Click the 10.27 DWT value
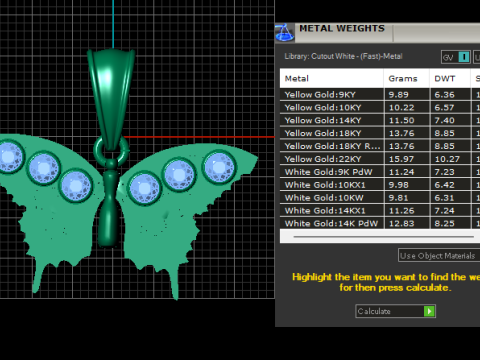The image size is (480, 360). [447, 159]
